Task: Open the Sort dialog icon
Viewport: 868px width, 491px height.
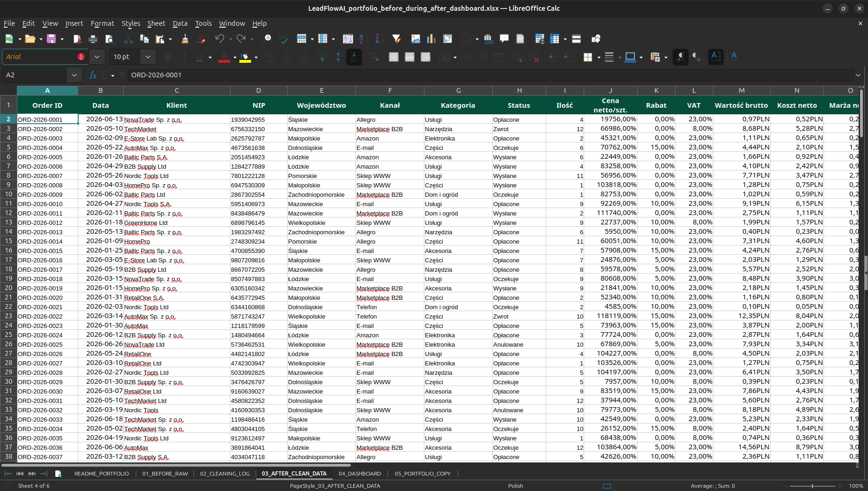Action: pos(348,39)
